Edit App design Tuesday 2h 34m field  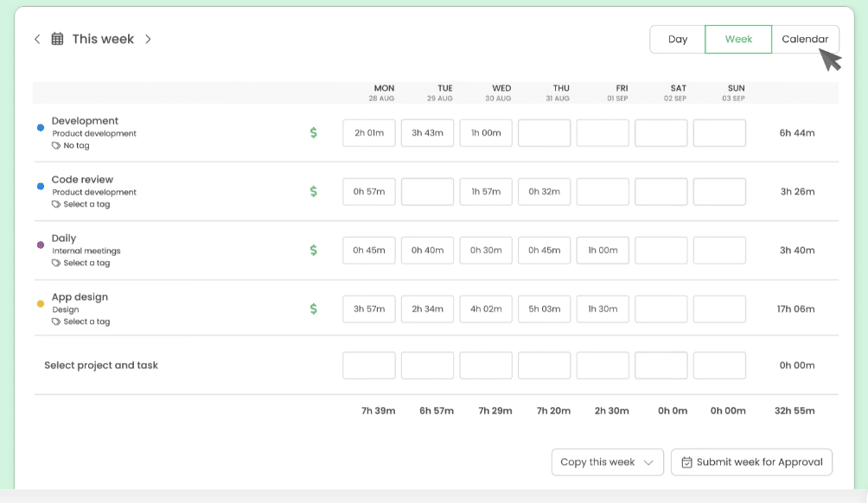pyautogui.click(x=427, y=309)
